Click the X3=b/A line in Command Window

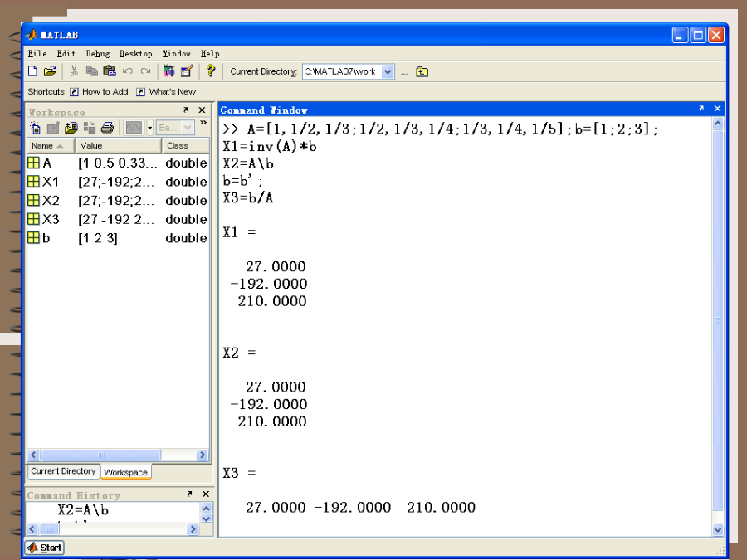(248, 198)
